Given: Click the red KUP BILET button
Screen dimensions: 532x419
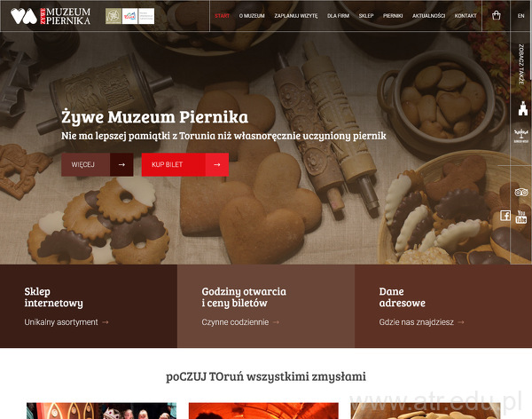Looking at the screenshot, I should [185, 164].
